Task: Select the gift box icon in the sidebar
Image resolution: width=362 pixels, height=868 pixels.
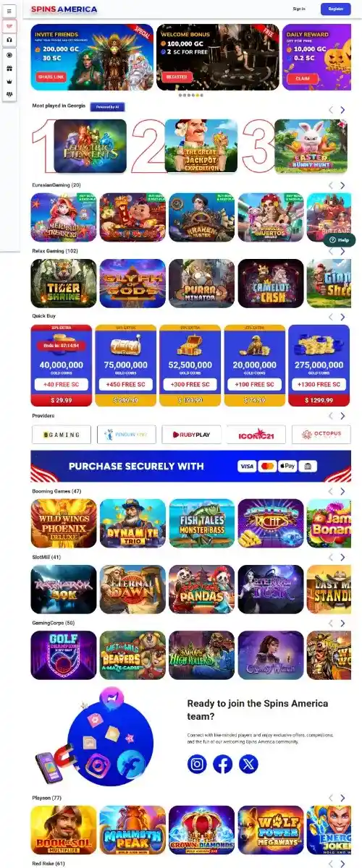Action: click(x=9, y=69)
